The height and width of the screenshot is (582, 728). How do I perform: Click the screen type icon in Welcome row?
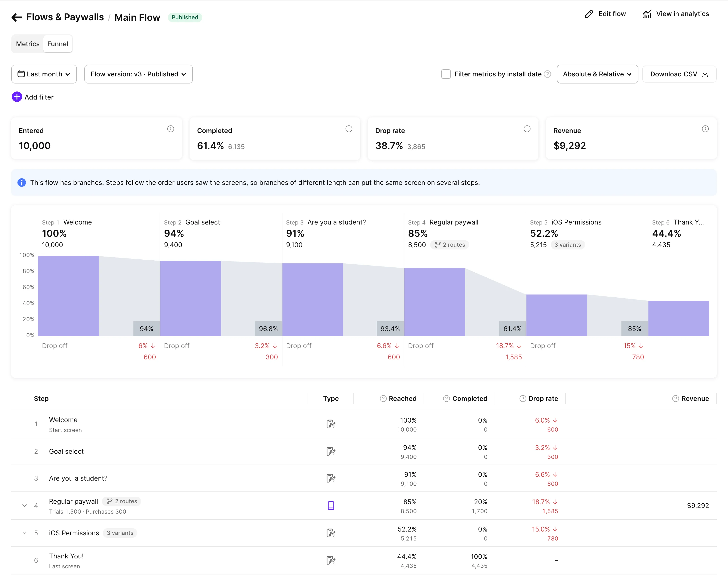tap(331, 424)
